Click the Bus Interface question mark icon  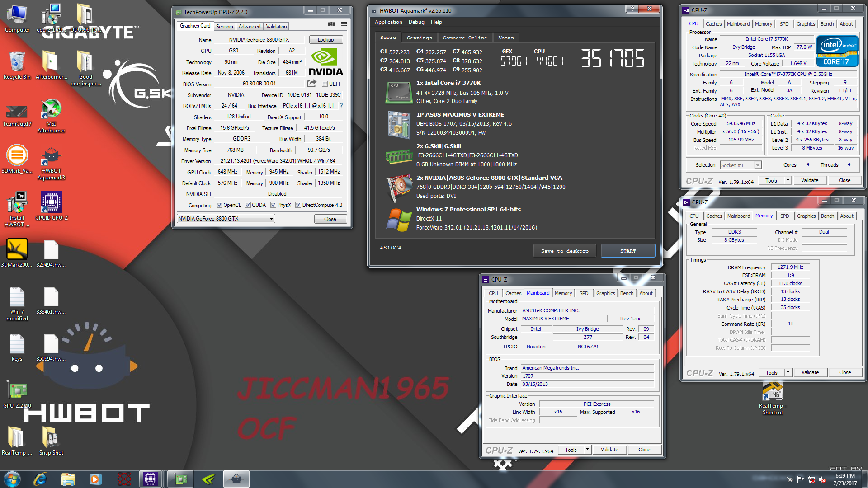point(341,106)
